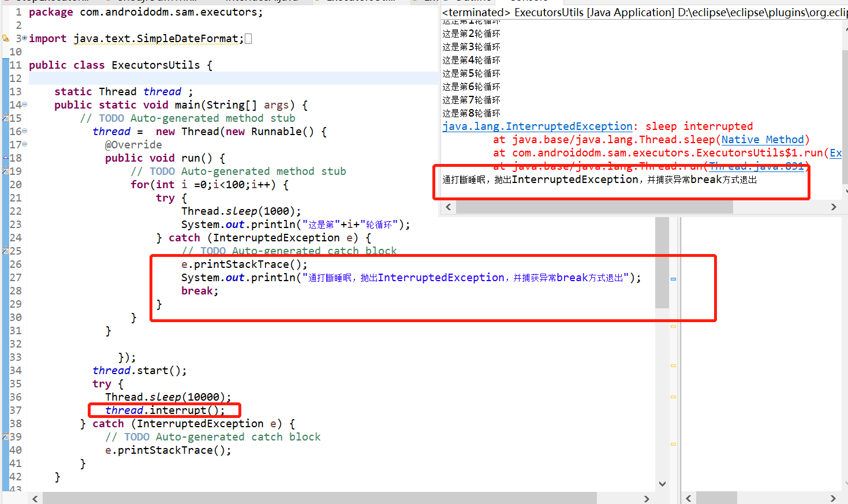
Task: Click the package declaration on line 1
Action: [x=146, y=12]
